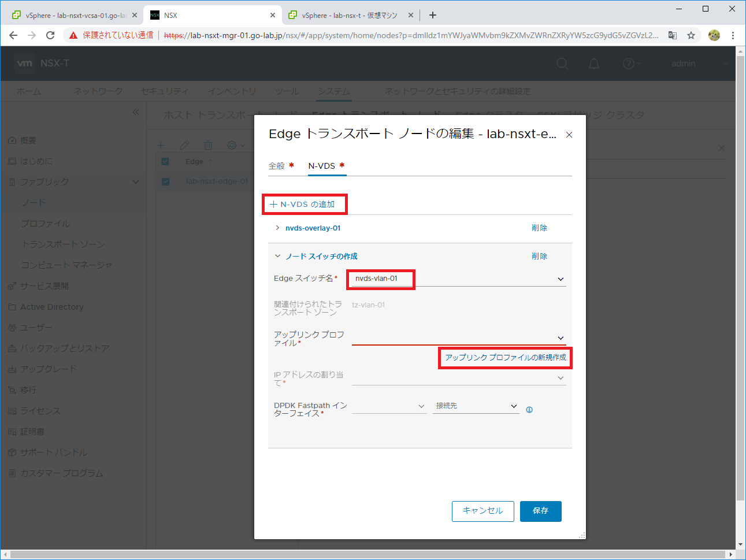Select プロファイル in the sidebar

point(46,224)
